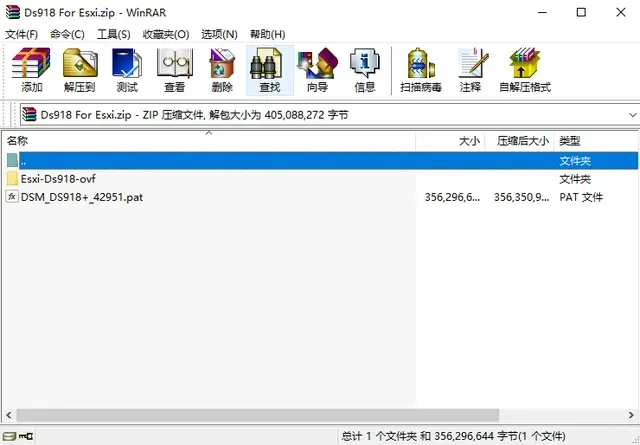Sort by the 名称 column header
The width and height of the screenshot is (640, 445).
[x=208, y=141]
